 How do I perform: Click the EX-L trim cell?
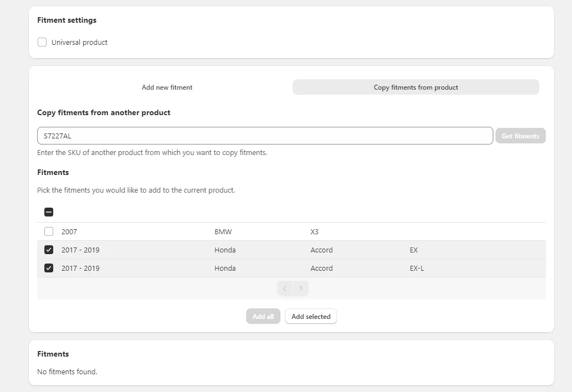417,268
